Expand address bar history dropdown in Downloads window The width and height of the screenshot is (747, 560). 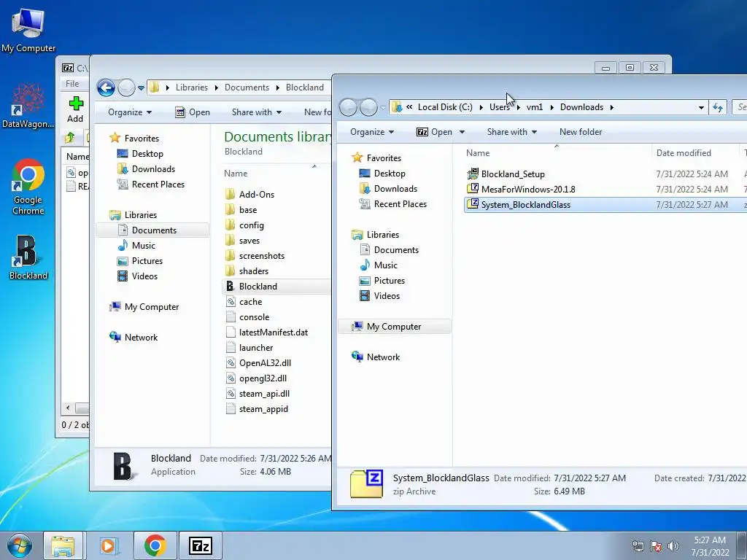coord(701,108)
